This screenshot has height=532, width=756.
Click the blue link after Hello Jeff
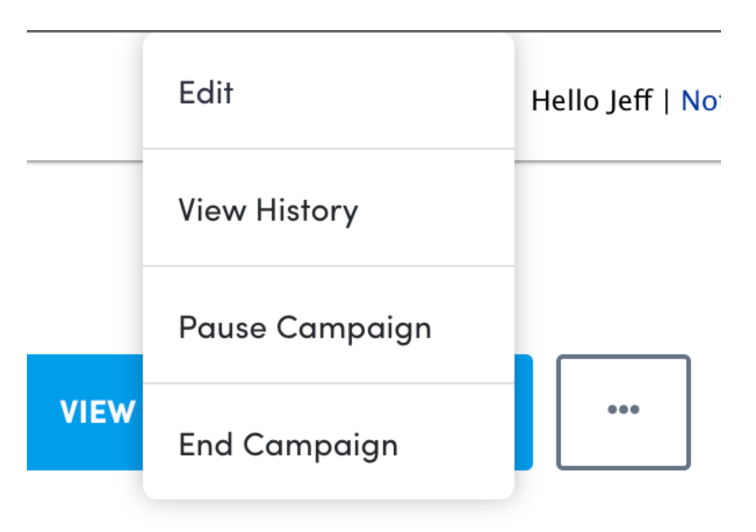(x=700, y=101)
